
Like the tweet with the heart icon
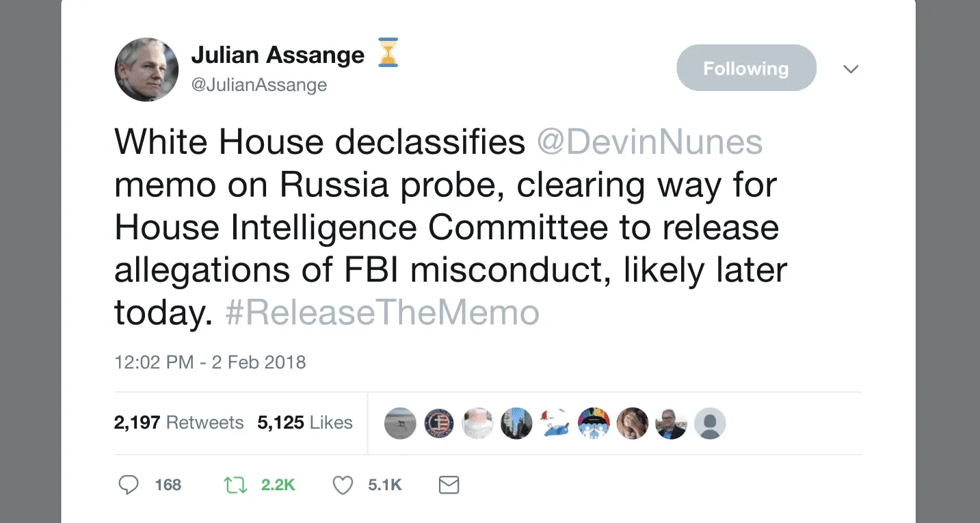coord(342,485)
